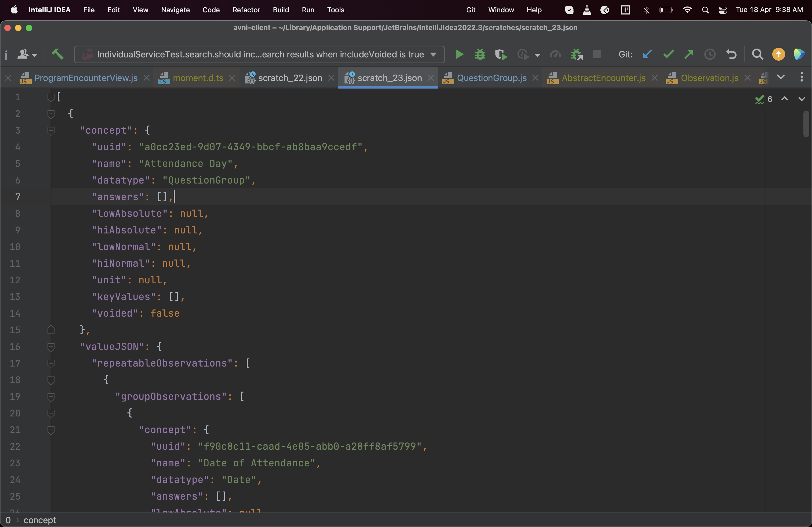
Task: Switch to QuestionGroup.js tab
Action: [x=491, y=78]
